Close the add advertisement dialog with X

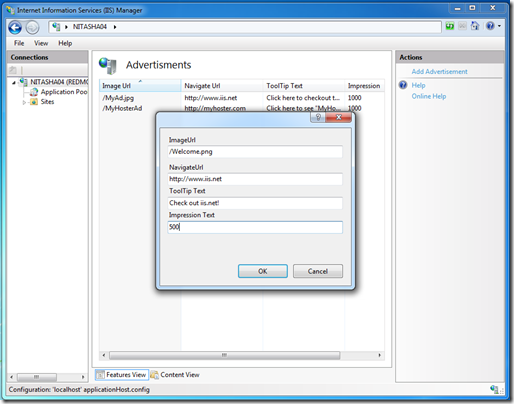tap(338, 117)
